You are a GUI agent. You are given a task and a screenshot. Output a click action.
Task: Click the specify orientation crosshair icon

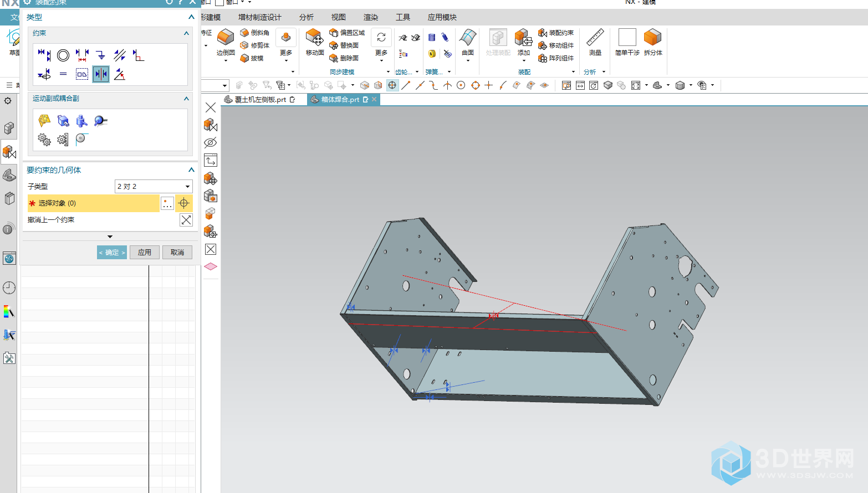click(x=184, y=203)
